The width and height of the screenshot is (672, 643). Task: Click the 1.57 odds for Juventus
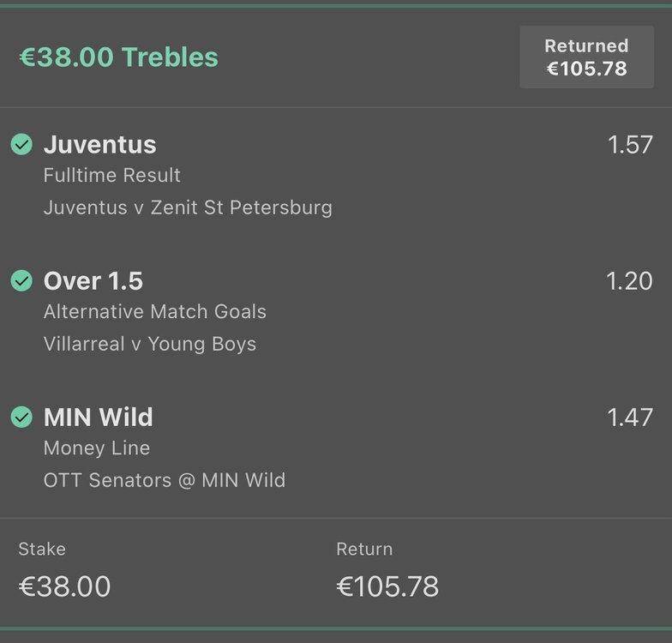630,144
